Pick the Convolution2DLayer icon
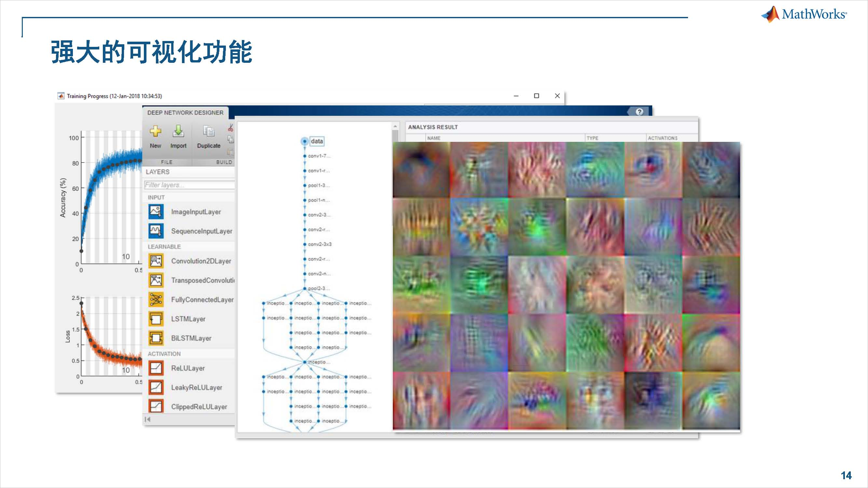 (156, 261)
